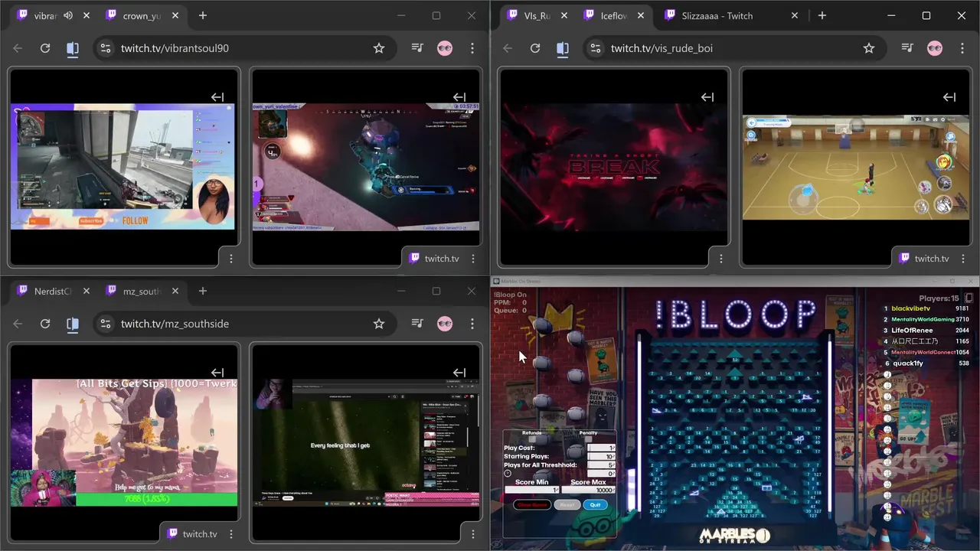The height and width of the screenshot is (551, 980).
Task: Bookmark twitch.tv/vibrantsoul90 with the star
Action: click(x=379, y=48)
